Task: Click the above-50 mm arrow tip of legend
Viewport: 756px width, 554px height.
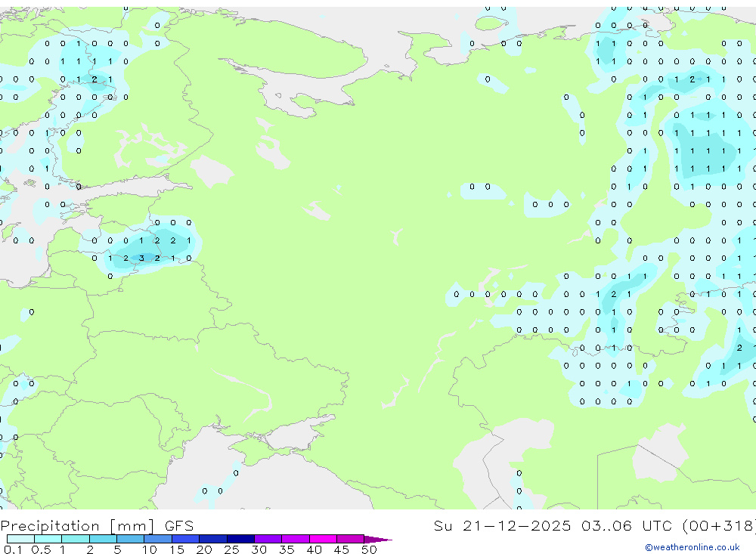Action: pos(378,540)
